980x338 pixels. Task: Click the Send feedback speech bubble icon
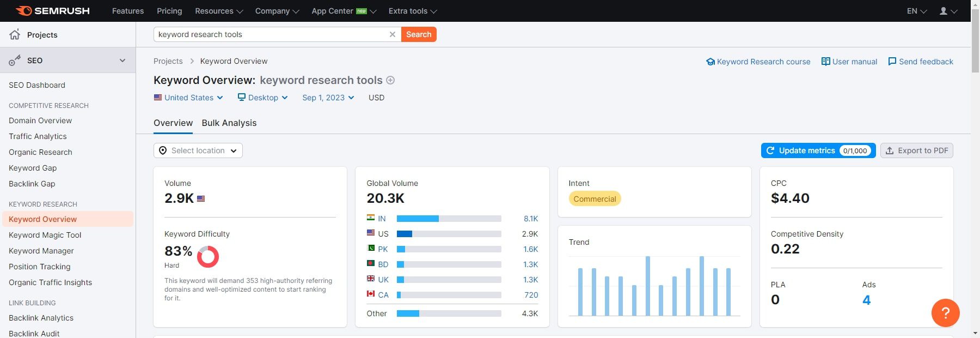pos(892,62)
